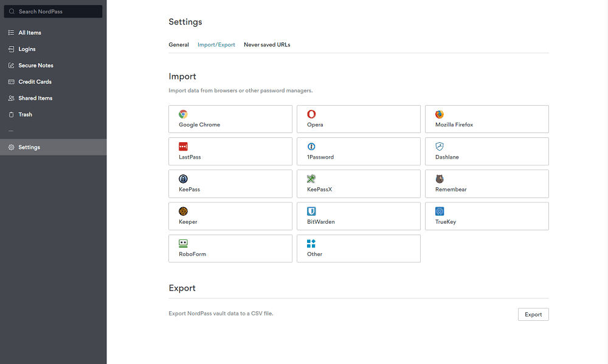608x364 pixels.
Task: Select the Remembear bear icon
Action: 440,179
